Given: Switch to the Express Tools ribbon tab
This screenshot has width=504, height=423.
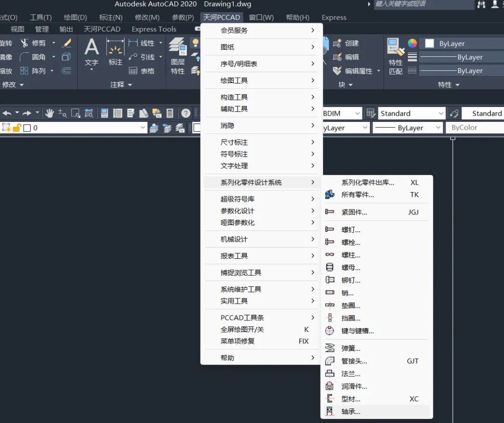Looking at the screenshot, I should pos(154,29).
